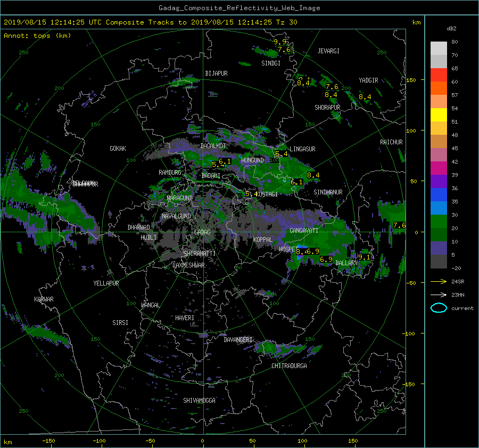Click the white 23MN arrow legend symbol
This screenshot has height=448, width=479.
439,295
